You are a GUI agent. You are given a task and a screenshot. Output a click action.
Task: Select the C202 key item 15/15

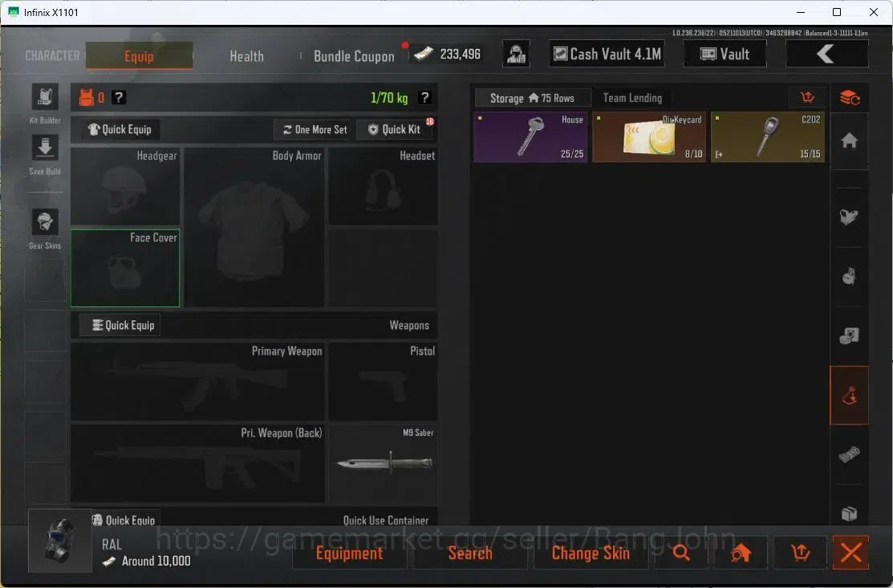click(x=768, y=136)
